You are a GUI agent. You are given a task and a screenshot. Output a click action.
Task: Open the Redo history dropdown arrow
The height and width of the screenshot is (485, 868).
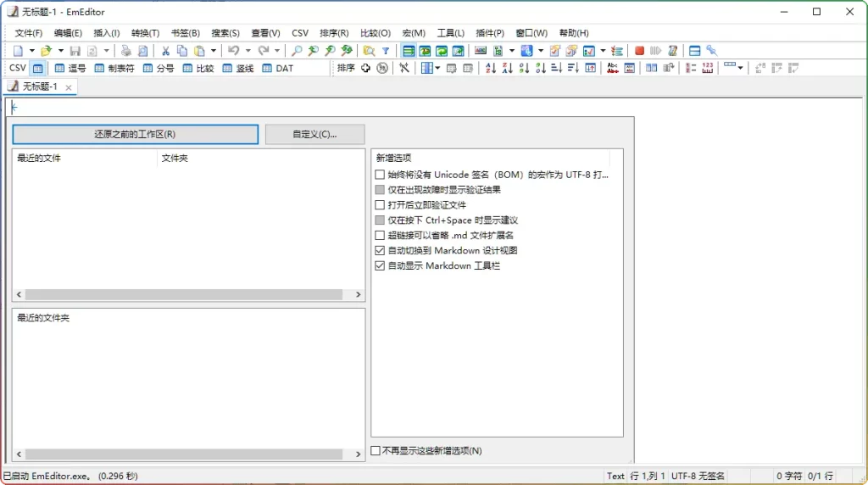[277, 51]
